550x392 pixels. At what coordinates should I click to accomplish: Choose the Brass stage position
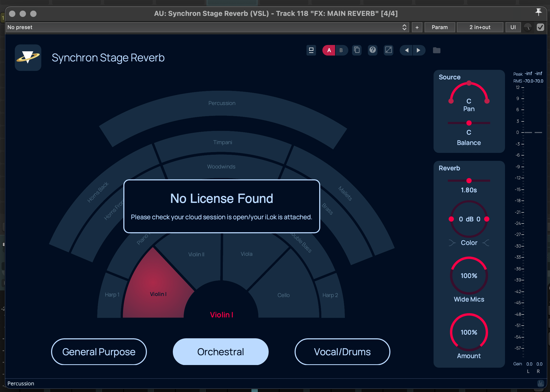[327, 209]
